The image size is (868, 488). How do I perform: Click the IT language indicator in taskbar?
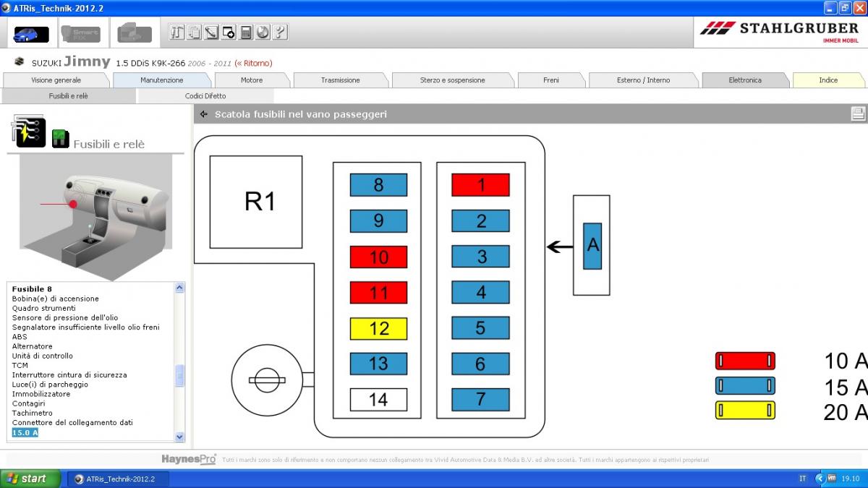pos(802,479)
